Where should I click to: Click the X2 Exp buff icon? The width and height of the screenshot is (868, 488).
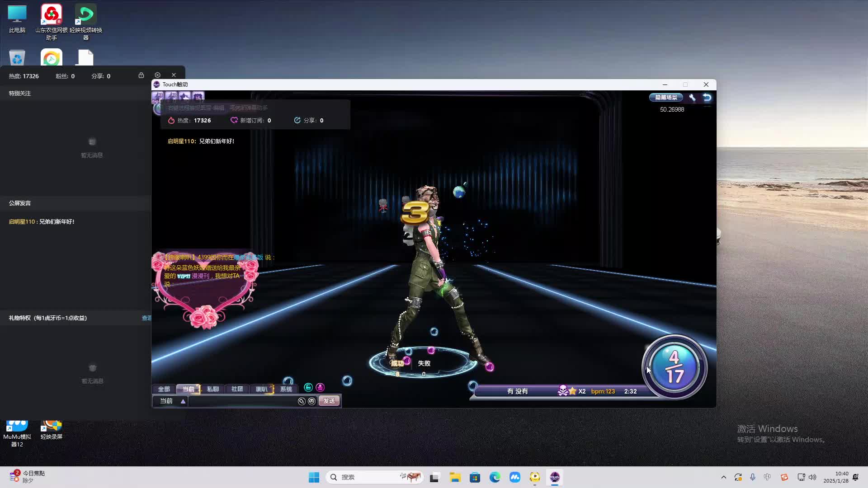tap(157, 96)
